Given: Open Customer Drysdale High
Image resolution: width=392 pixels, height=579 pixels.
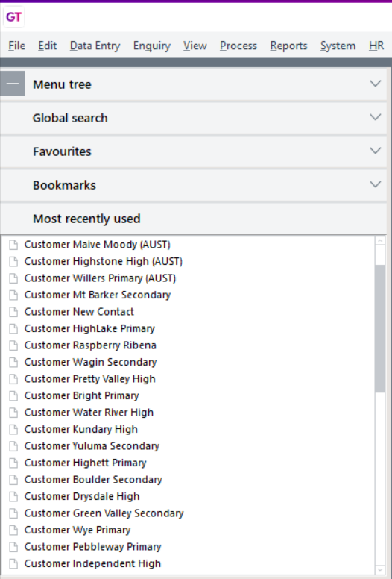Looking at the screenshot, I should [x=82, y=497].
